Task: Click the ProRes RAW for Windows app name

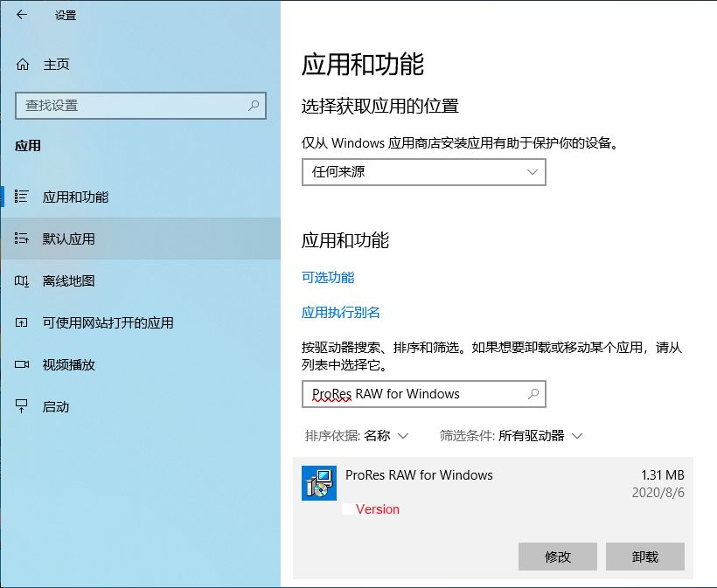Action: click(x=419, y=475)
